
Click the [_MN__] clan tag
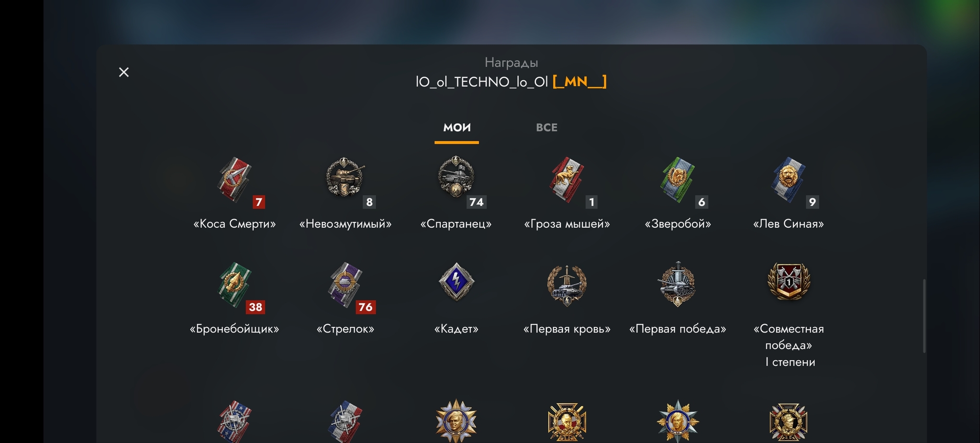(x=579, y=82)
